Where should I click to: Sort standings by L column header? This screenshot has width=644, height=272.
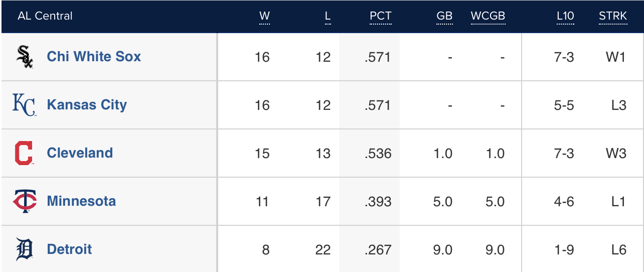[x=328, y=16]
